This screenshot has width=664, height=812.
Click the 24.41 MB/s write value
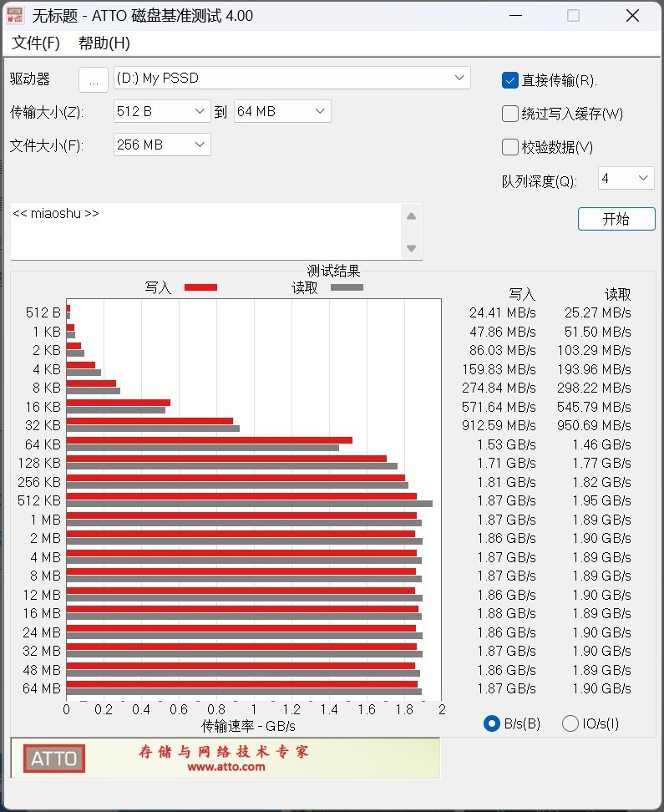click(503, 312)
